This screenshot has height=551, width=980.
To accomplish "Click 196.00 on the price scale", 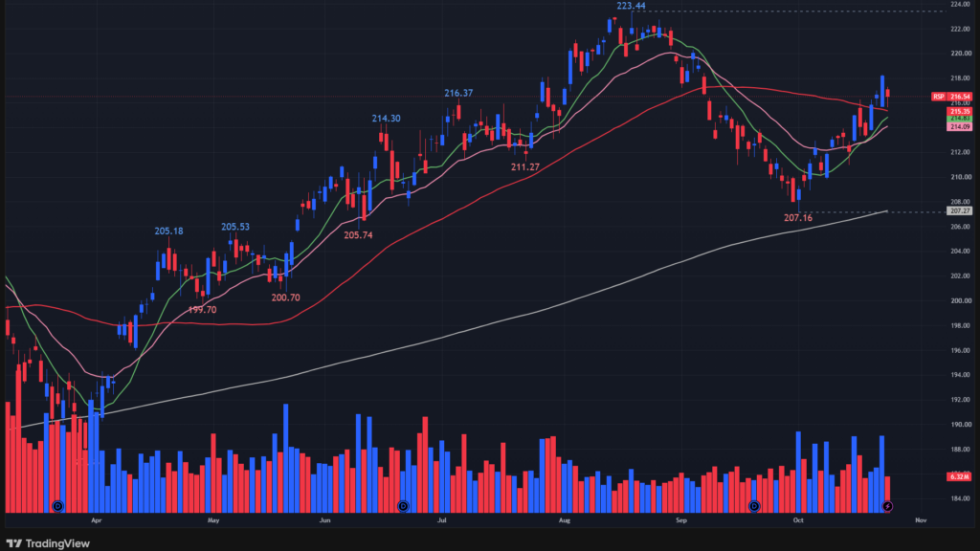I will [960, 350].
